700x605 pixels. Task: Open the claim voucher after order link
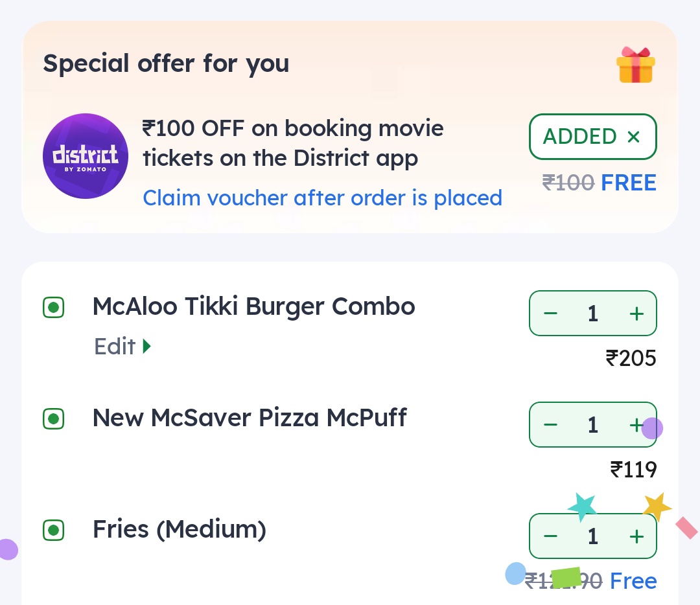coord(322,198)
